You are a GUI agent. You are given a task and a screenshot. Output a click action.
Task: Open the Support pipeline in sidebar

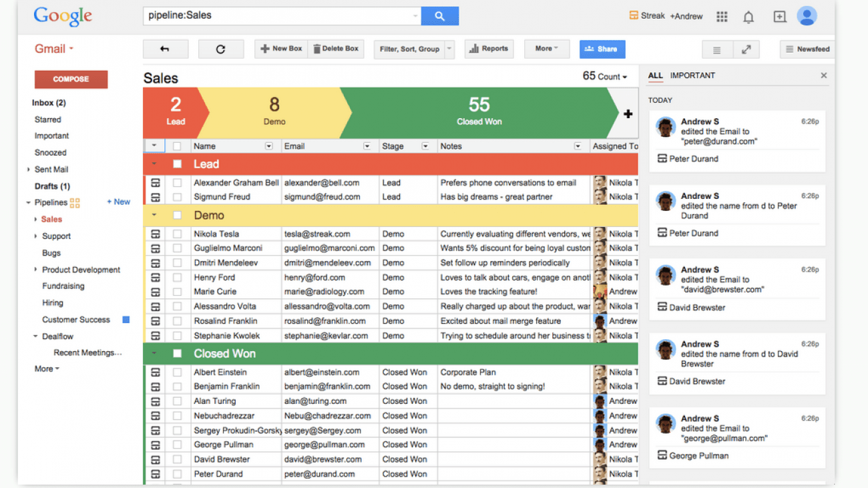tap(56, 236)
